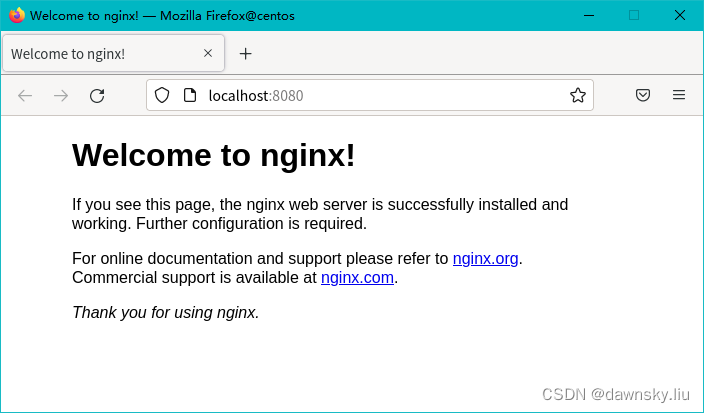Close the Welcome to nginx! tab
This screenshot has height=413, width=704.
(208, 53)
